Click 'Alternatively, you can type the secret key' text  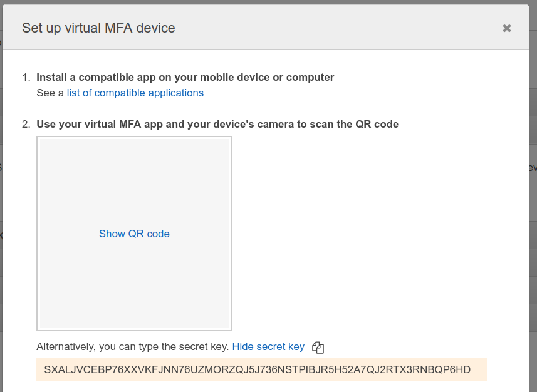pos(133,346)
